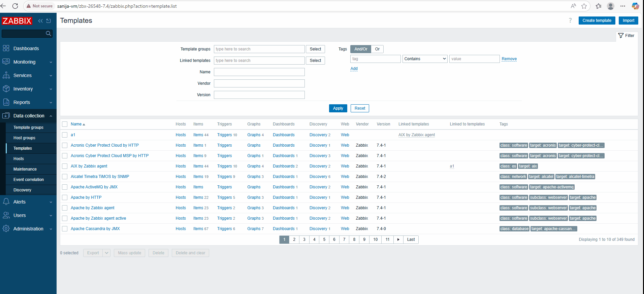Click the Administration gear icon
The width and height of the screenshot is (644, 294).
(x=6, y=229)
